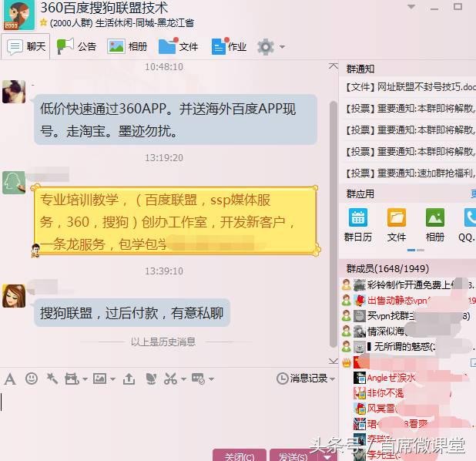Click the window-with-gear toolbar icon
Screen dimensions: 476x461
point(198,379)
